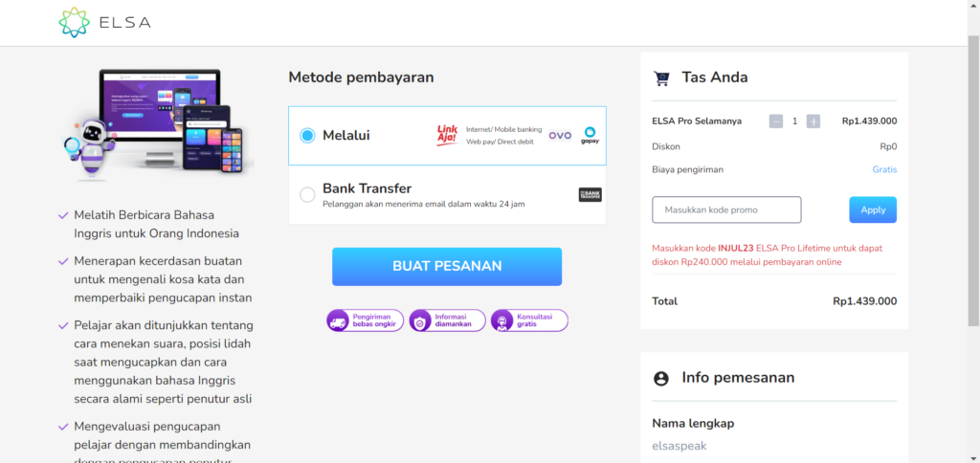Click the ELSA Pro Selamanya item name

[x=697, y=121]
